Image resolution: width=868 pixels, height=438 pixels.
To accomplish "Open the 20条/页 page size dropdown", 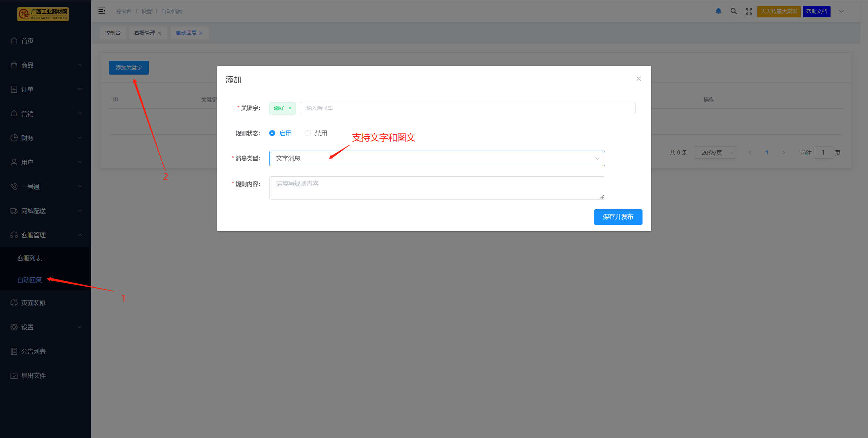I will 715,153.
